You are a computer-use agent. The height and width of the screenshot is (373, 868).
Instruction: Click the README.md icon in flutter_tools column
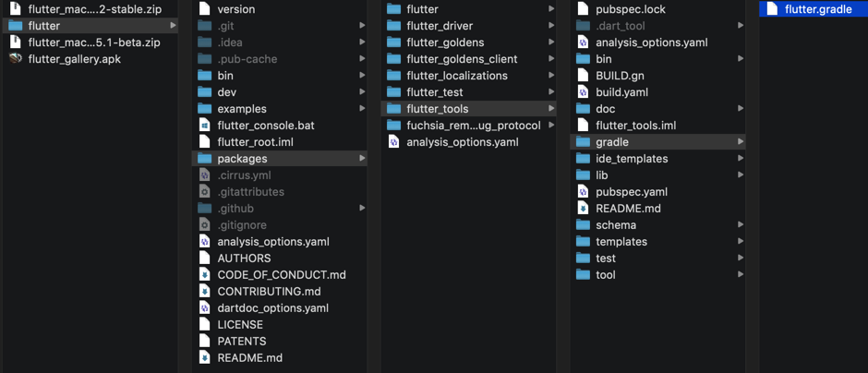tap(583, 209)
